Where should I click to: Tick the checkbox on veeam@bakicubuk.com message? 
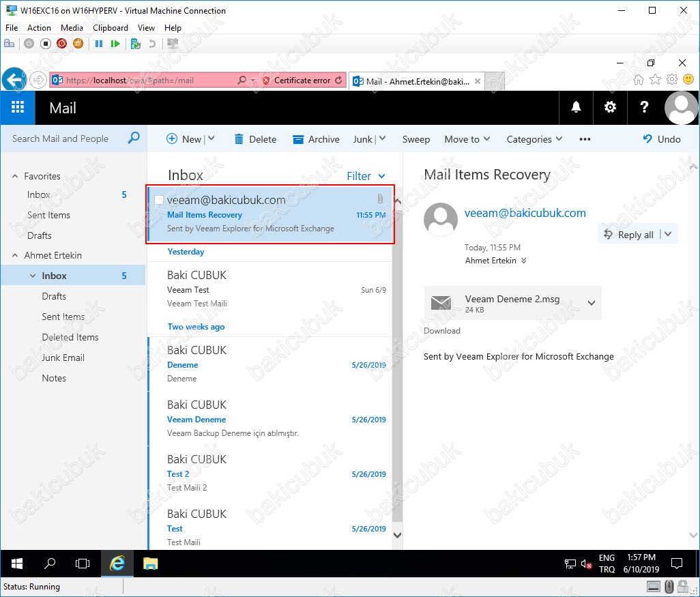coord(158,200)
